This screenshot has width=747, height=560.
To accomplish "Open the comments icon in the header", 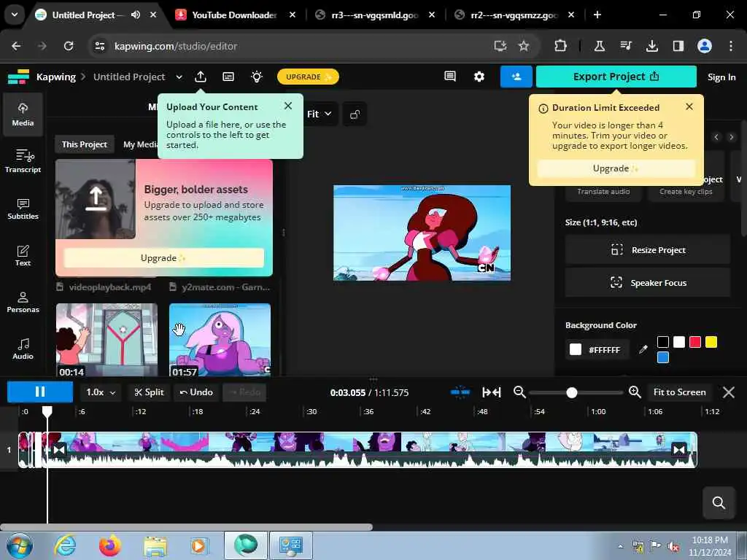I will pos(449,76).
